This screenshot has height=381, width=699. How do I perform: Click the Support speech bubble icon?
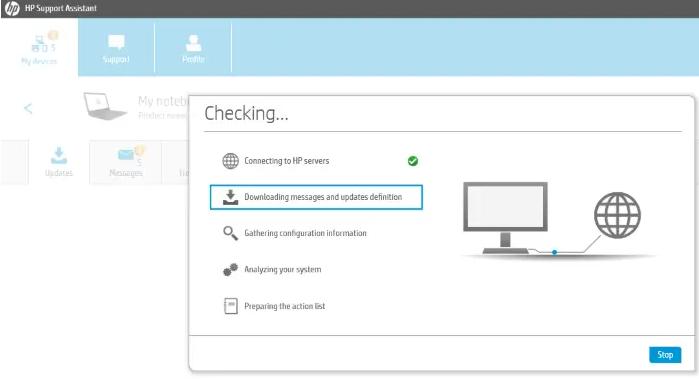(116, 42)
